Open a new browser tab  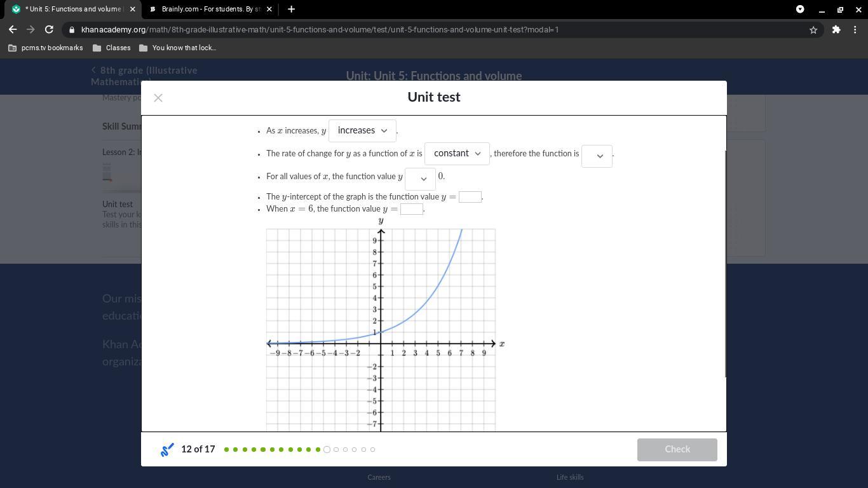[291, 9]
